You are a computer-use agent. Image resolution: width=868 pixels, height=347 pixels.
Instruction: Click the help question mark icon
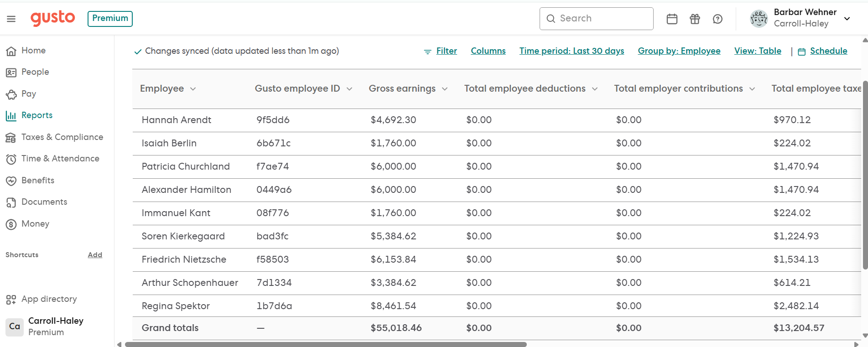click(x=717, y=19)
